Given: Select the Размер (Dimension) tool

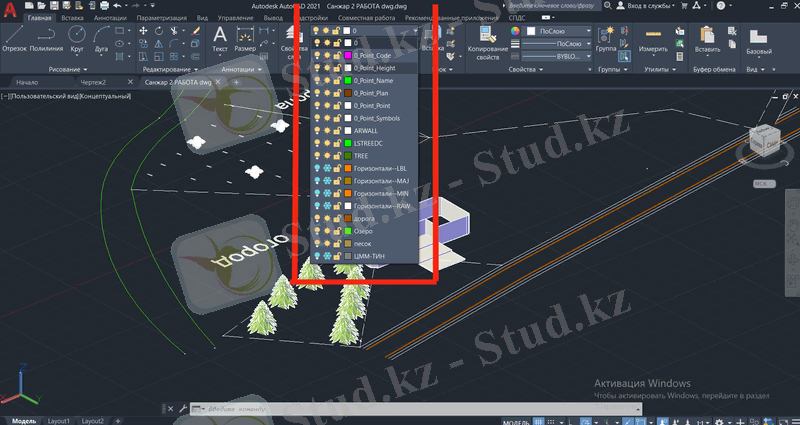Looking at the screenshot, I should tap(245, 39).
